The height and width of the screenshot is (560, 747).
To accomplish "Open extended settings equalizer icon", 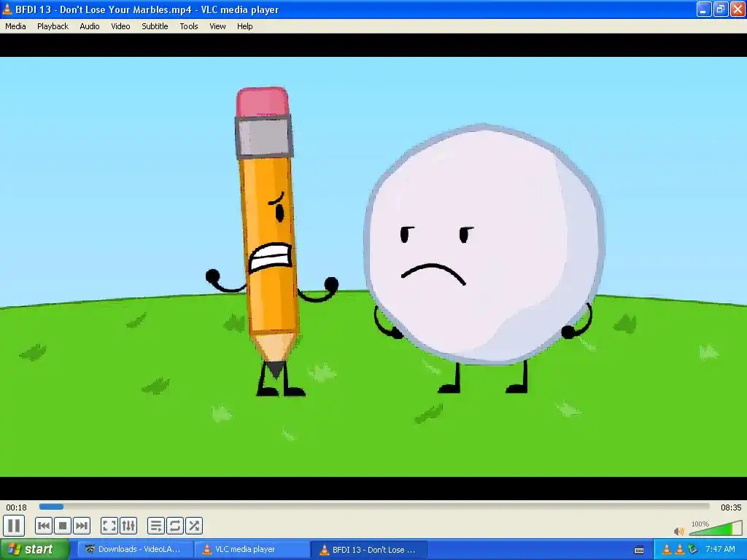I will point(128,526).
